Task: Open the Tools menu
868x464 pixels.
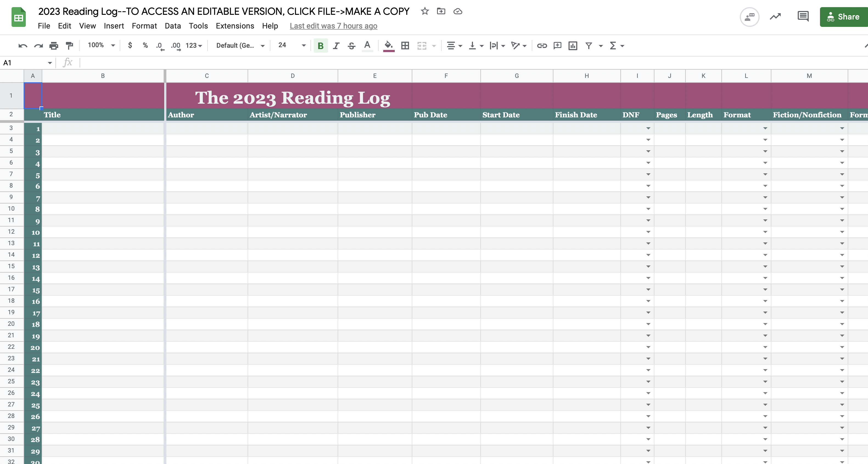Action: [x=198, y=26]
